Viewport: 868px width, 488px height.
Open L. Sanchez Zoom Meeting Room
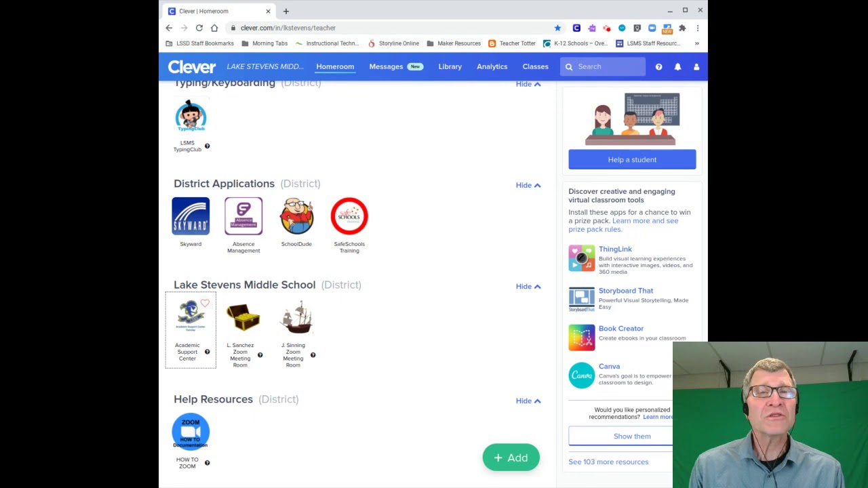click(x=243, y=317)
